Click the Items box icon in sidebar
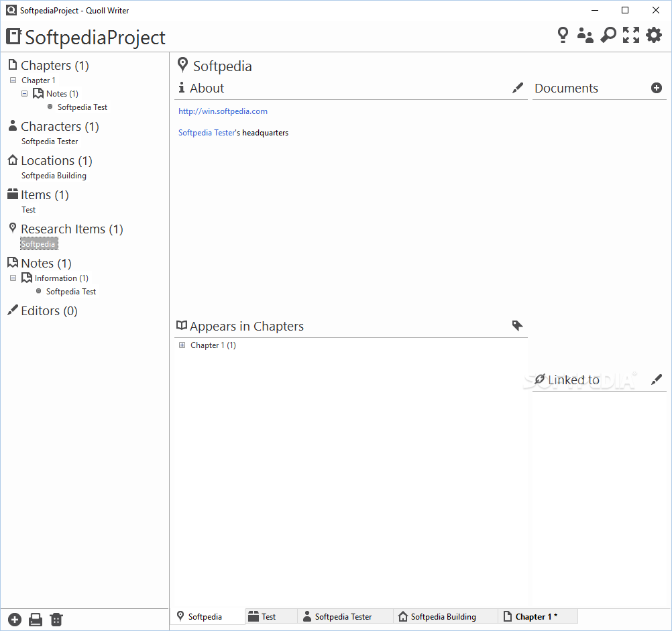672x631 pixels. [13, 194]
